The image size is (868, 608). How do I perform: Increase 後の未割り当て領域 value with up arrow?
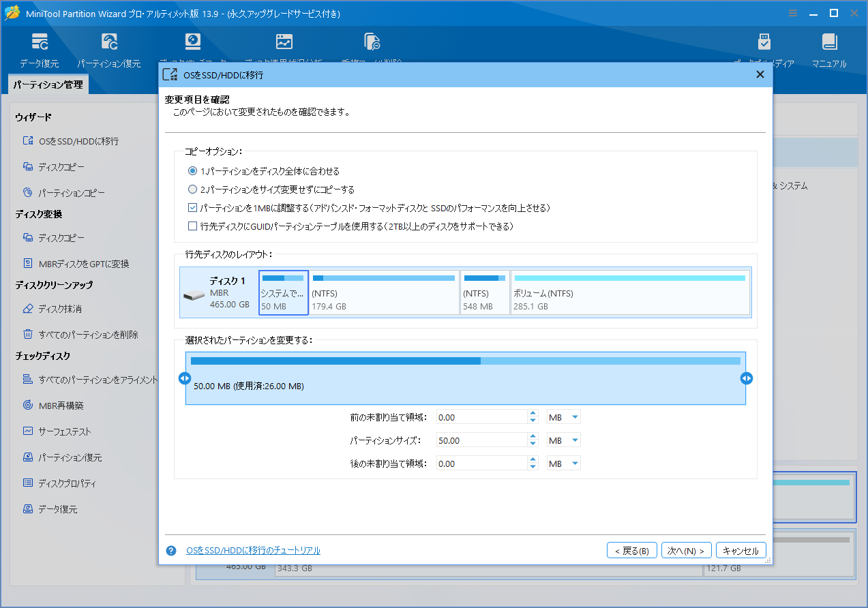[x=533, y=460]
